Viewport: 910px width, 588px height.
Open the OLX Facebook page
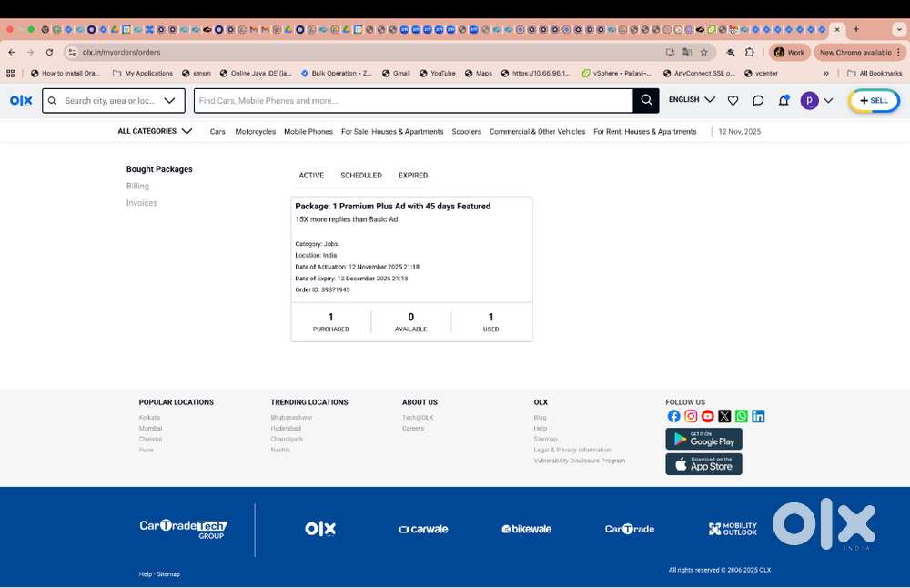(673, 416)
